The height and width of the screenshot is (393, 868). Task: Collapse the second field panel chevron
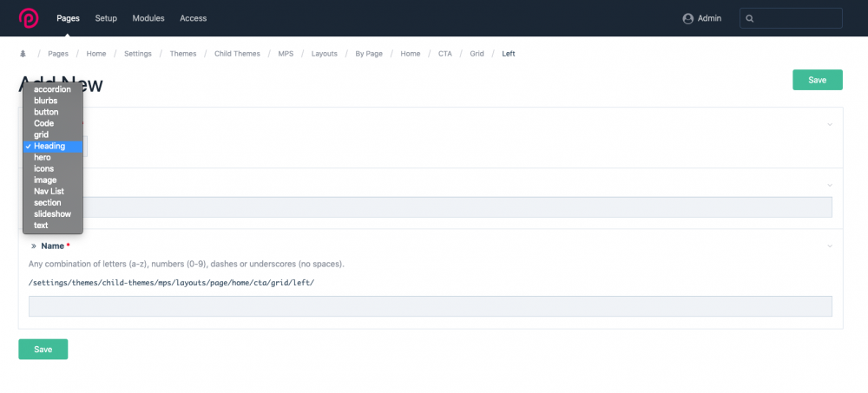[x=830, y=185]
